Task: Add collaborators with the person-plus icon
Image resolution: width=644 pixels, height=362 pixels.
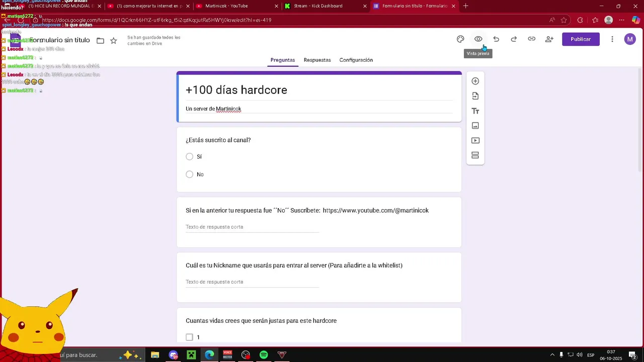Action: tap(549, 39)
